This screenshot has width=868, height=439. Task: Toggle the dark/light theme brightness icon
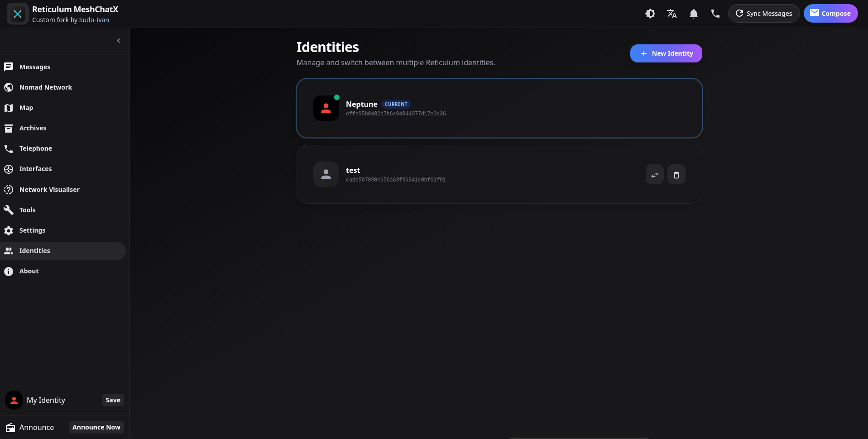[650, 14]
